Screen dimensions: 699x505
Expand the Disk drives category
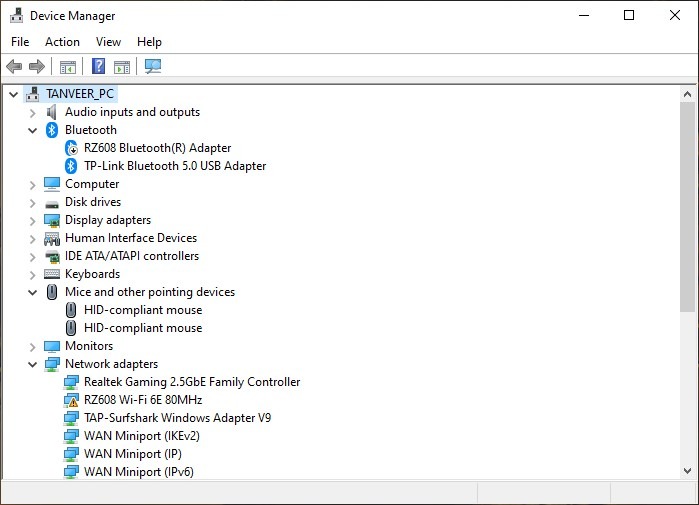[x=33, y=203]
